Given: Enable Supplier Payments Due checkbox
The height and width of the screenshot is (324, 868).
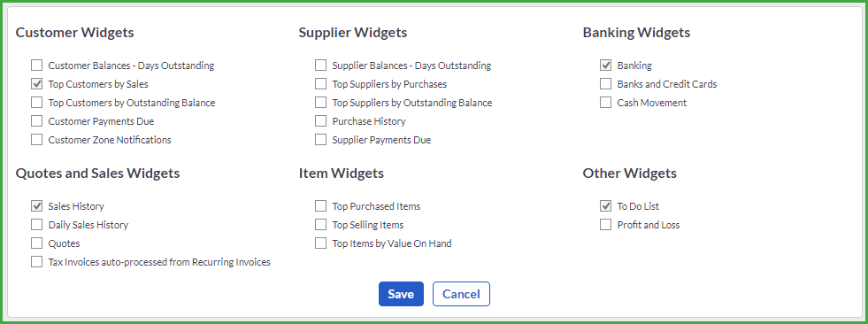Looking at the screenshot, I should 320,140.
